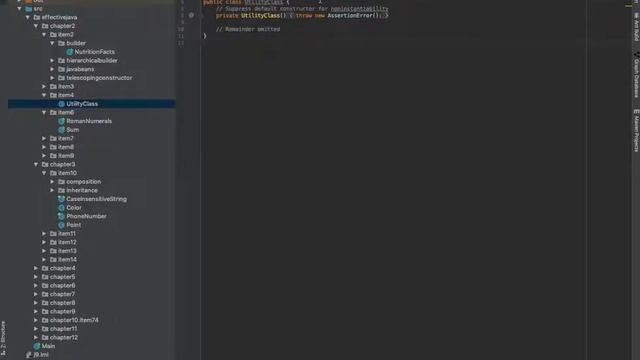This screenshot has height=360, width=640.
Task: Open the NutritionFacts class file icon
Action: point(70,52)
